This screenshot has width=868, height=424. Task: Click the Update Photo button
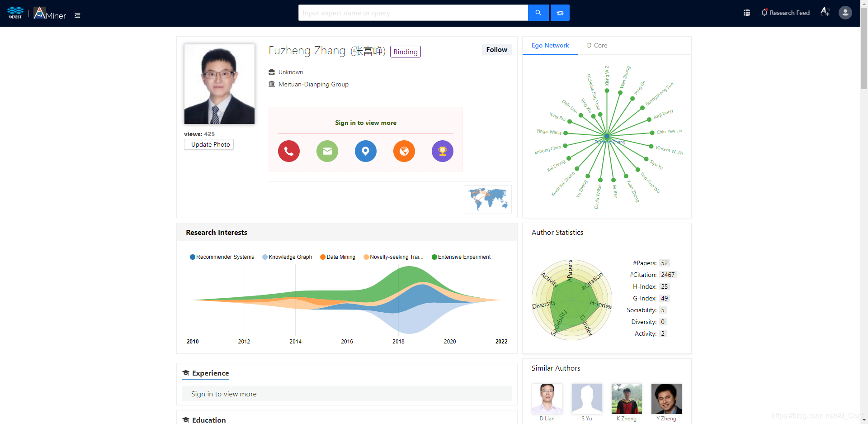coord(209,144)
